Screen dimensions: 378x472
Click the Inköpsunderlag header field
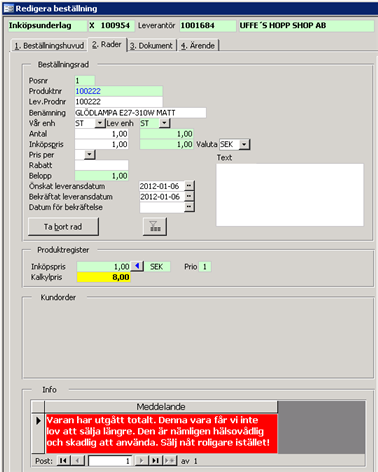pos(47,26)
